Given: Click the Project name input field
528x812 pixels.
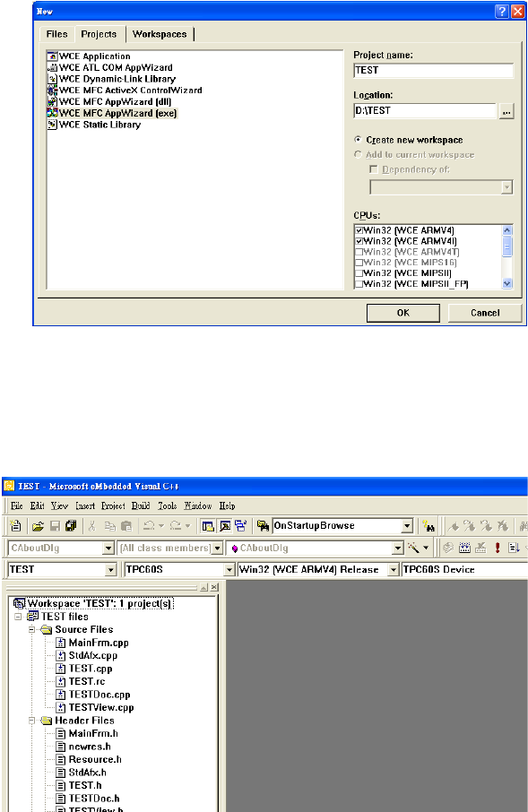Looking at the screenshot, I should coord(434,71).
